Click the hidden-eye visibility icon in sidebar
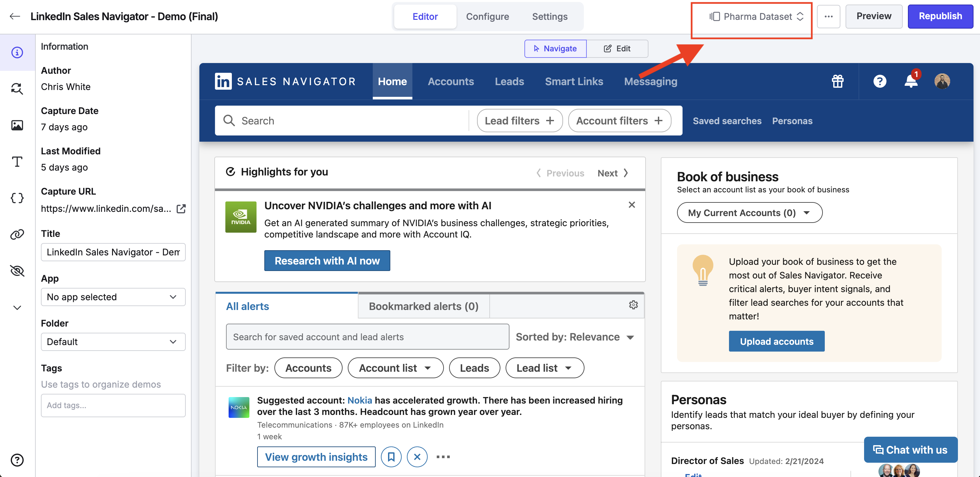The image size is (980, 477). 17,271
